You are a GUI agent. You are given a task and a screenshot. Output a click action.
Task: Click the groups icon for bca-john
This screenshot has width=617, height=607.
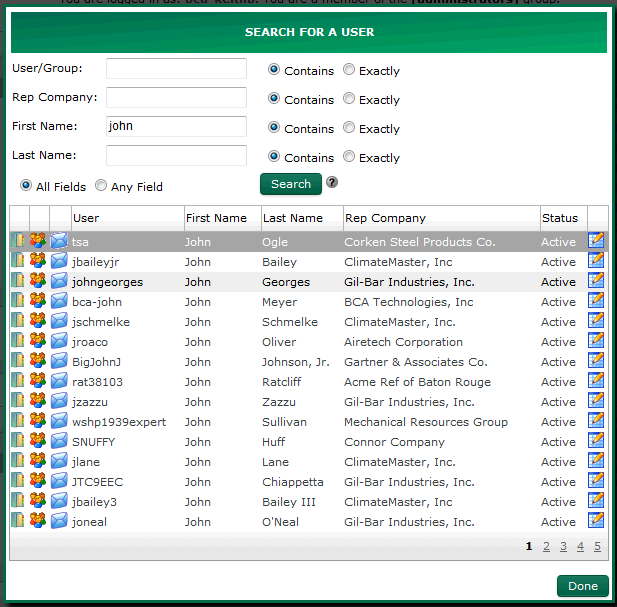coord(39,301)
